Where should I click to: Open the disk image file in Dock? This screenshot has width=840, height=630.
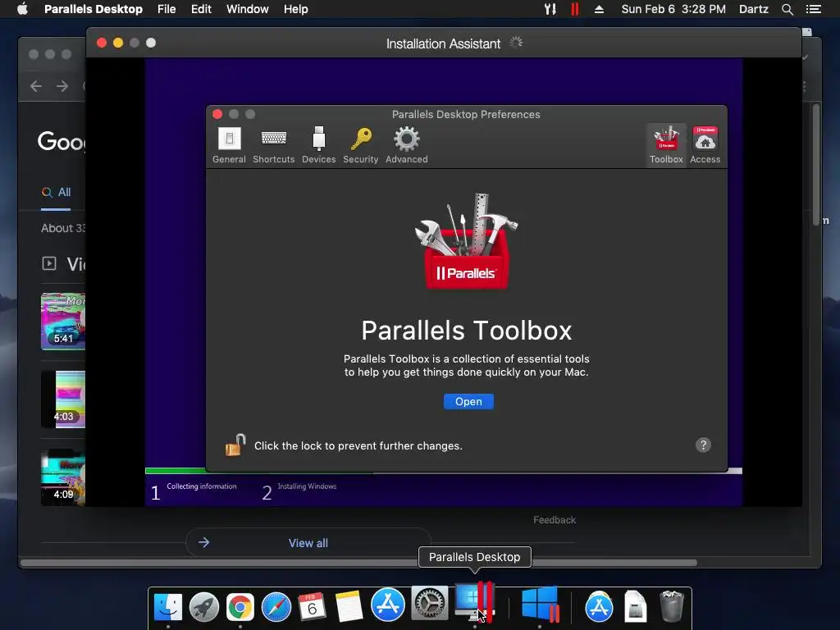click(635, 606)
